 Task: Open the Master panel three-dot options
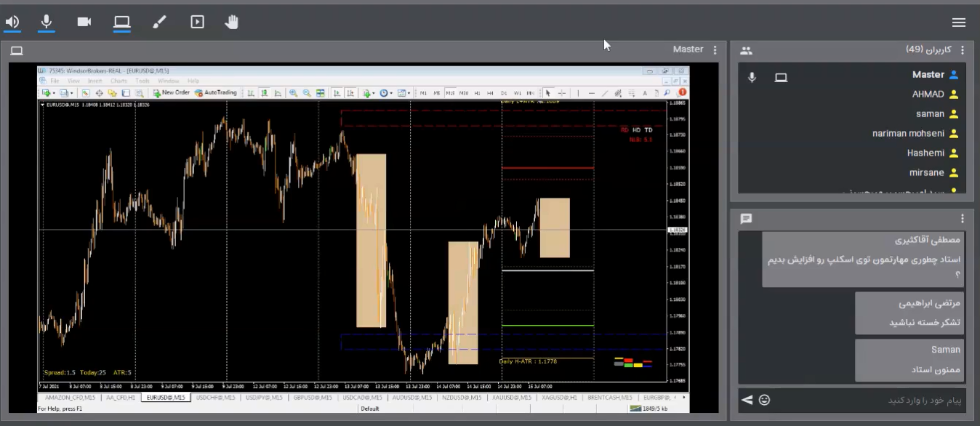tap(715, 50)
